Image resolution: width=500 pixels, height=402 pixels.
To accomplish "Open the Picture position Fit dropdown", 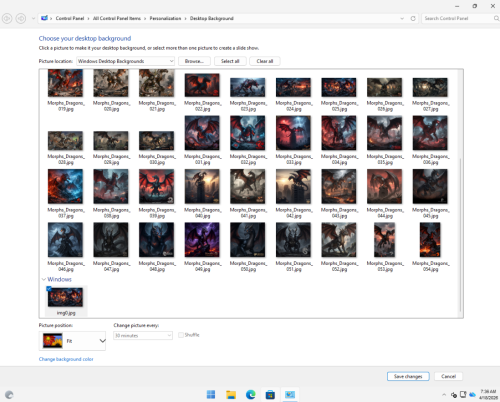I will [x=72, y=341].
